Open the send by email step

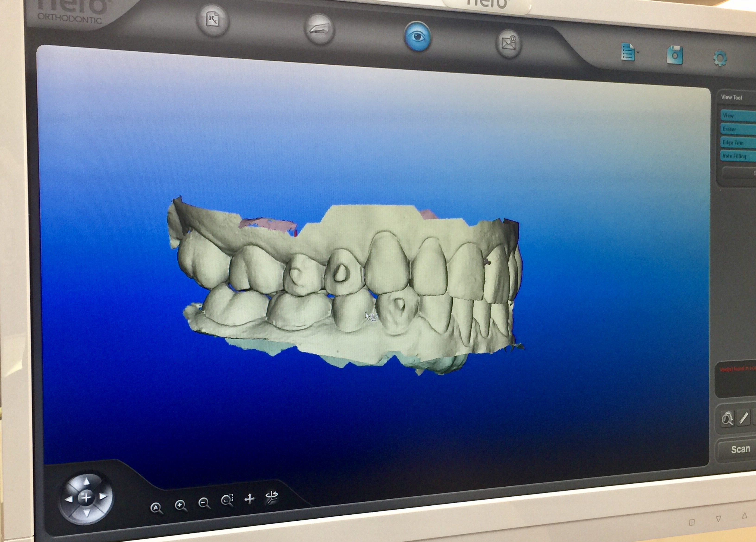click(x=508, y=44)
